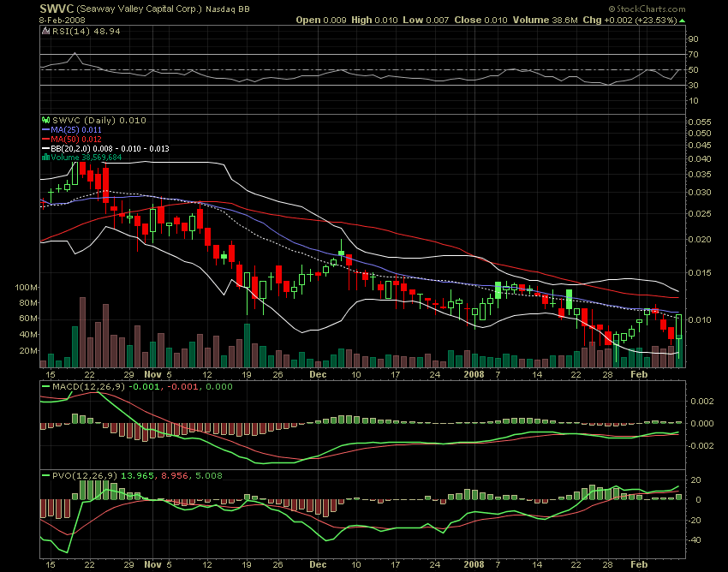
Task: Click the Chg +0.002 (+23.53%) value
Action: (630, 20)
